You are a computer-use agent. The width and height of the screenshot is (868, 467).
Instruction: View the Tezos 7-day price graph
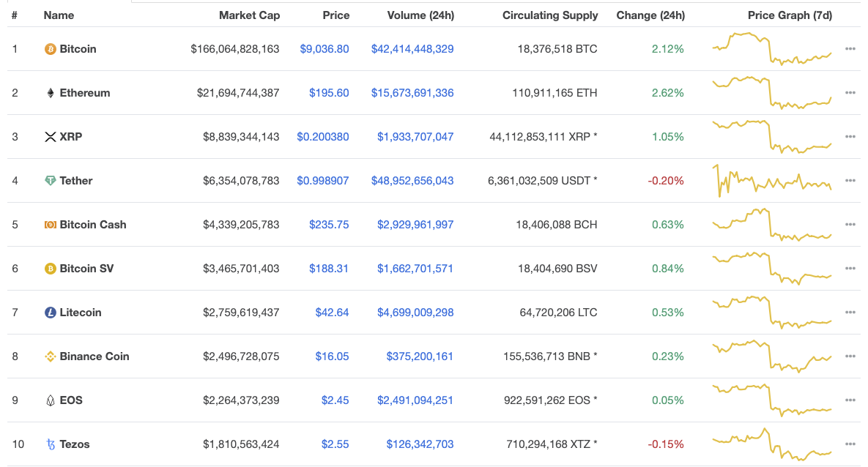pyautogui.click(x=772, y=444)
